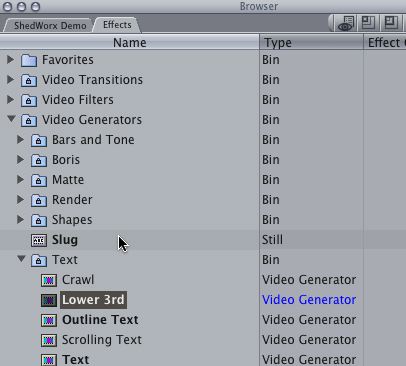Click the Video Filters locked folder icon

[29, 100]
